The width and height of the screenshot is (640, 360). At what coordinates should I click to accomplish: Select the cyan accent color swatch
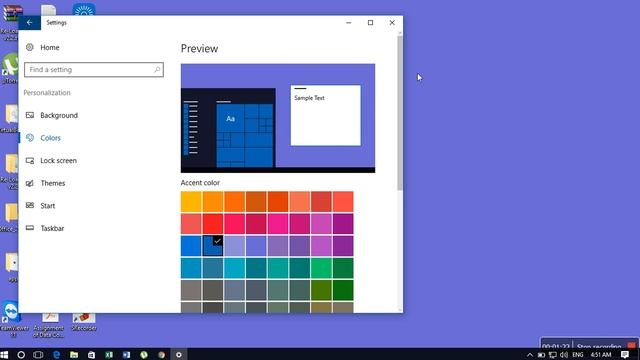(x=235, y=268)
